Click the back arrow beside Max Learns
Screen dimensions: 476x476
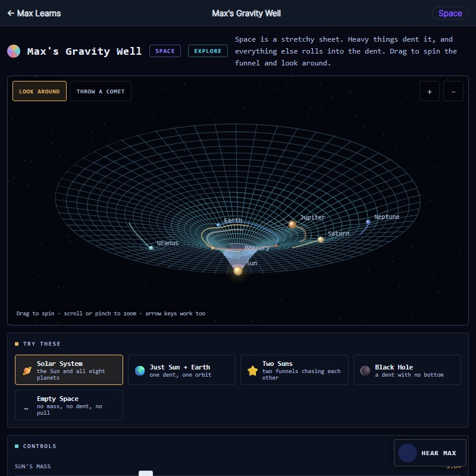(11, 13)
